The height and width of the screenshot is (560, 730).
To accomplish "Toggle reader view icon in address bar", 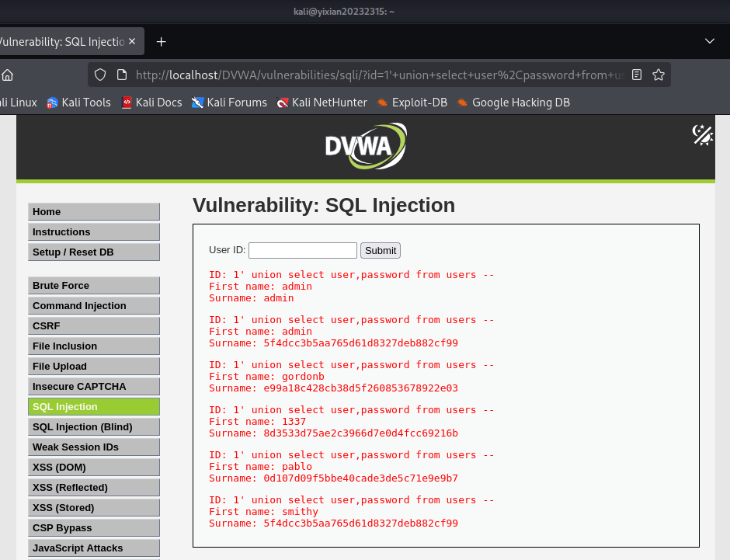I will coord(637,75).
